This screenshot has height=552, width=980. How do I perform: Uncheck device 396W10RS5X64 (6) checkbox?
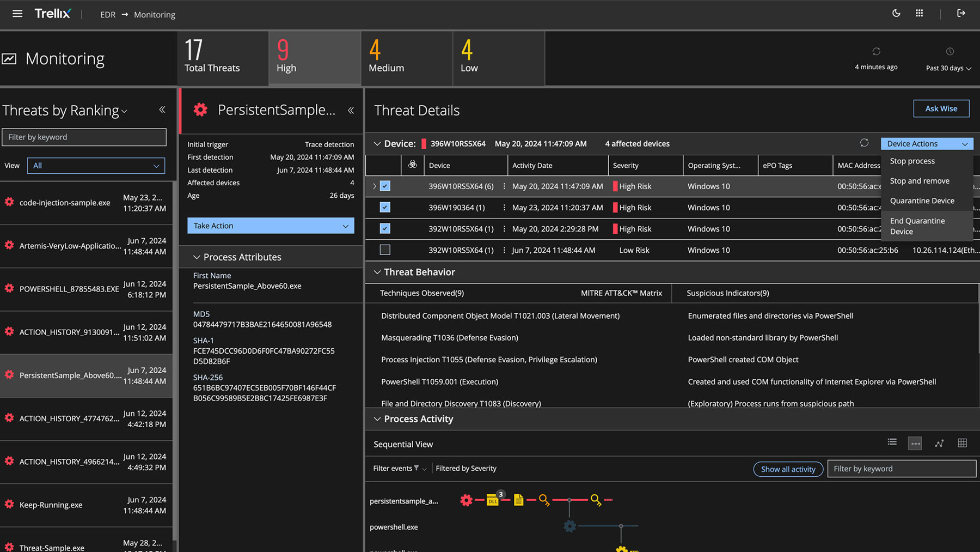pyautogui.click(x=385, y=186)
